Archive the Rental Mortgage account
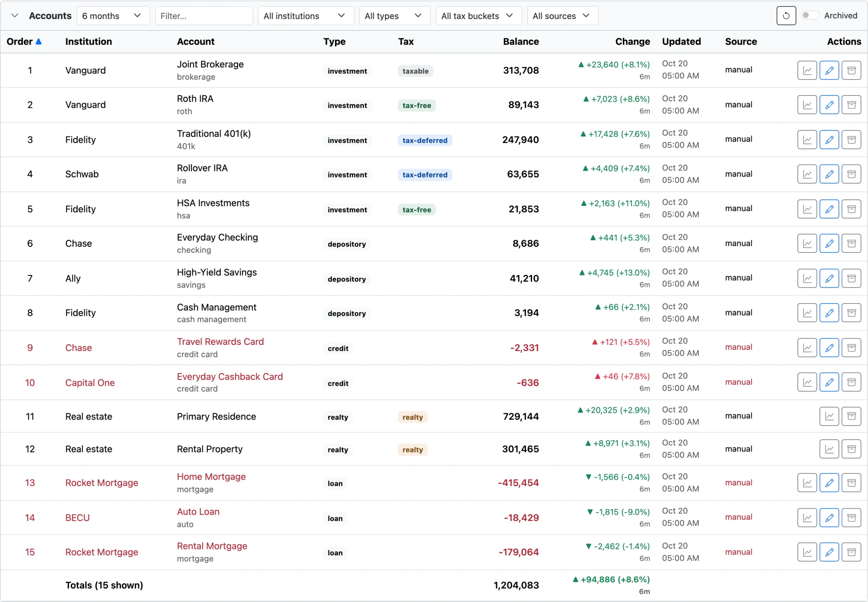 pyautogui.click(x=852, y=552)
